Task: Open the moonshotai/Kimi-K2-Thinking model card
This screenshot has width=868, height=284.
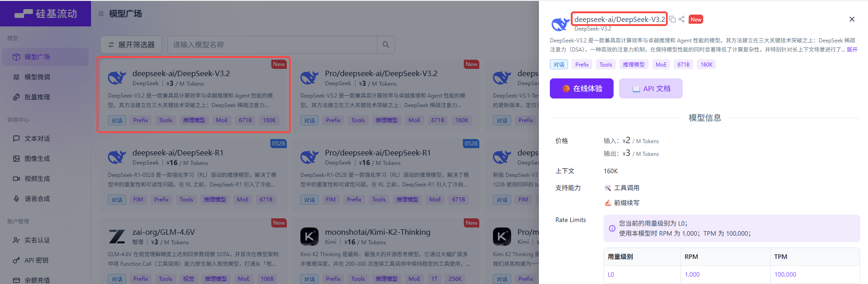Action: click(x=386, y=251)
